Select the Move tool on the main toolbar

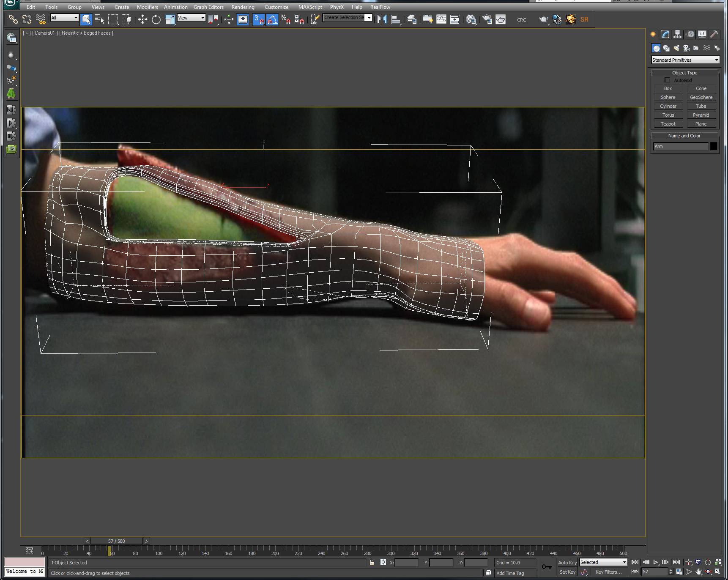142,19
